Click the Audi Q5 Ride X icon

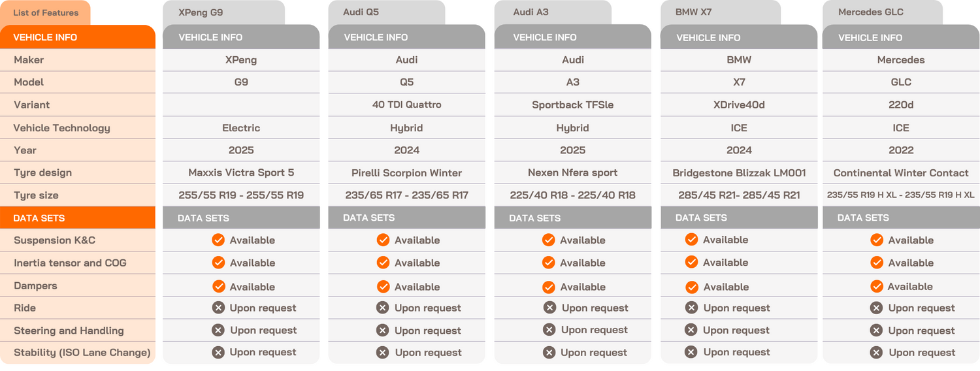click(383, 308)
